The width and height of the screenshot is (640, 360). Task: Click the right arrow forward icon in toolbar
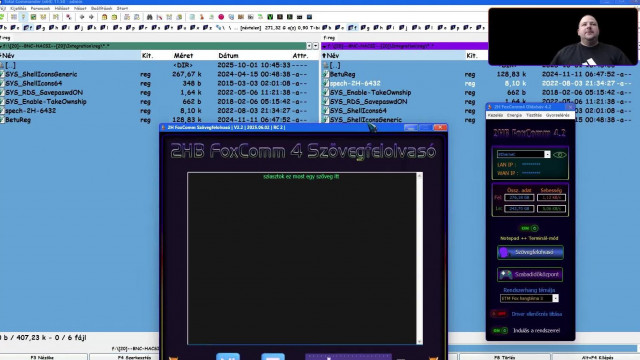pyautogui.click(x=91, y=17)
